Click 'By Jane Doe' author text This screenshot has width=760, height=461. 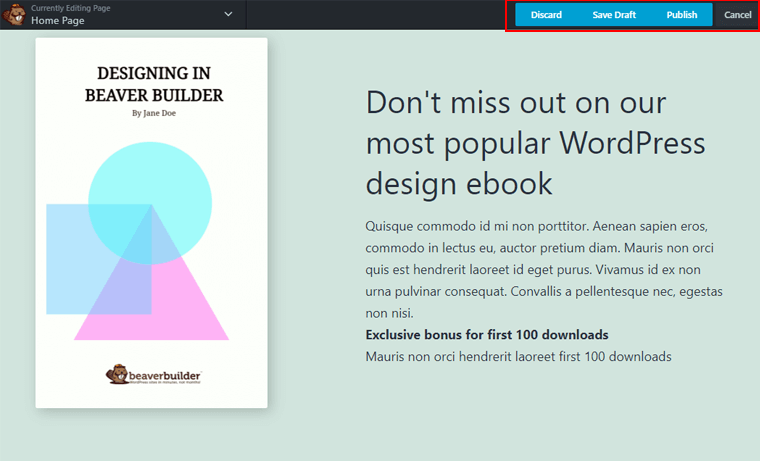pos(154,113)
